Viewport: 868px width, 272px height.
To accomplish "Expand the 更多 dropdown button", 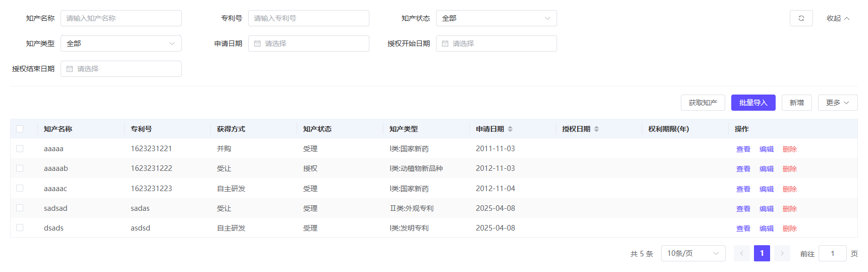I will pyautogui.click(x=838, y=103).
